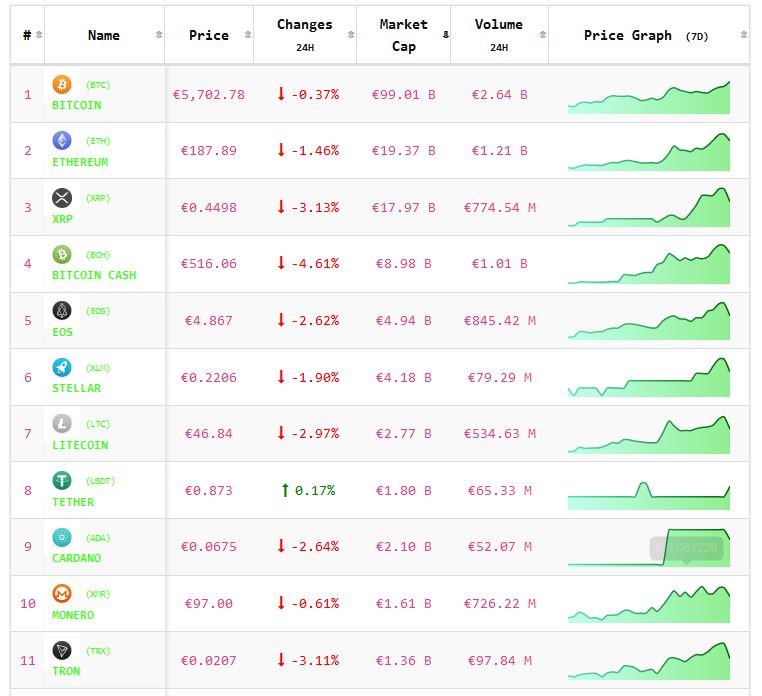The image size is (762, 696).
Task: Open the BITCOIN CASH coin link
Action: click(x=94, y=275)
